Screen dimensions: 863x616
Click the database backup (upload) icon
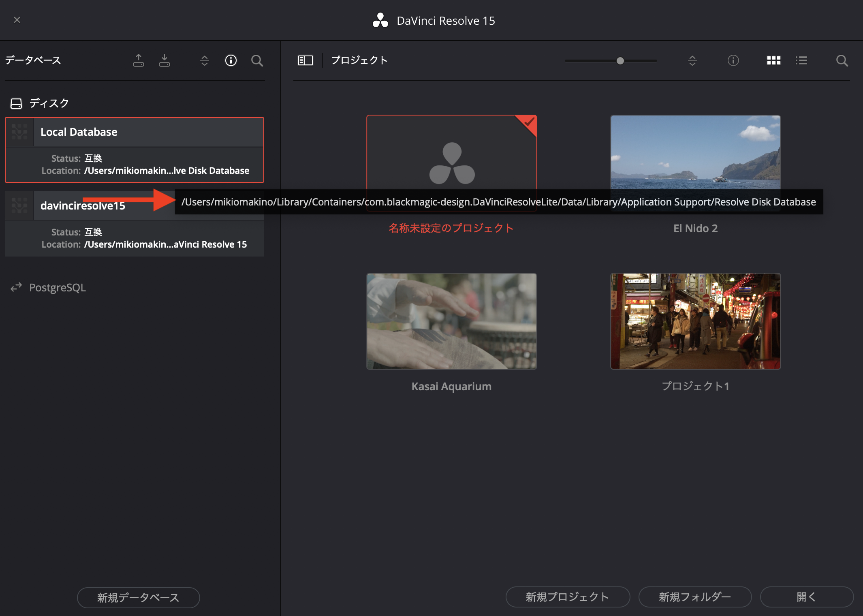139,60
